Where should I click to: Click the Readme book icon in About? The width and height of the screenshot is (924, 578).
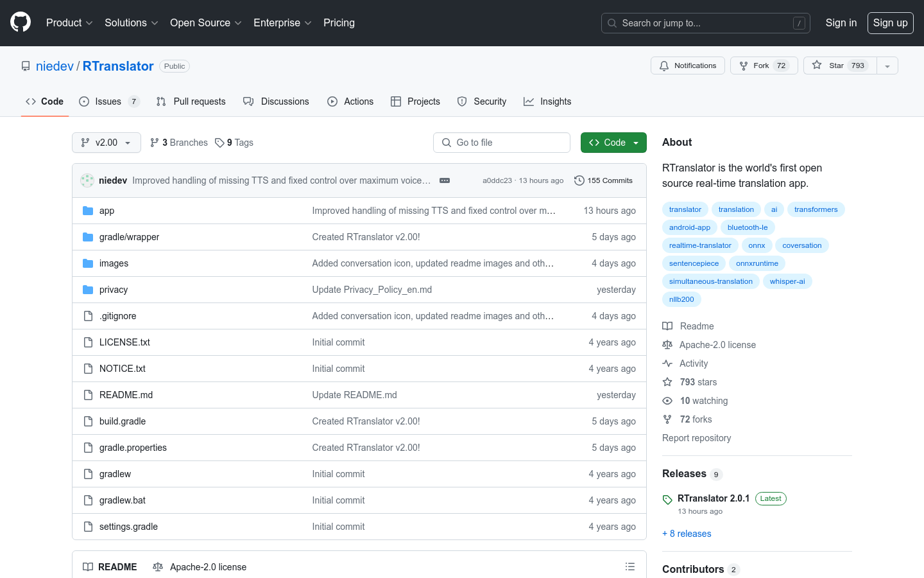(667, 326)
